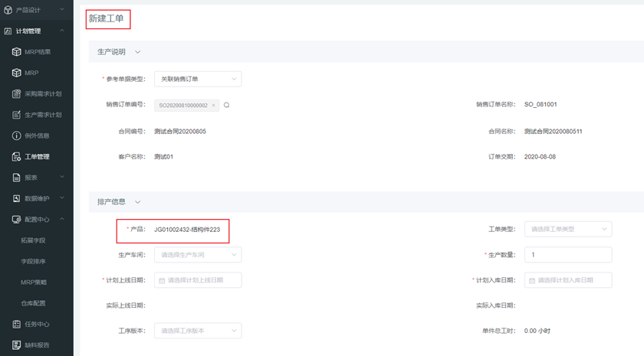Click the 例外信息 info icon
The image size is (644, 356).
[17, 136]
